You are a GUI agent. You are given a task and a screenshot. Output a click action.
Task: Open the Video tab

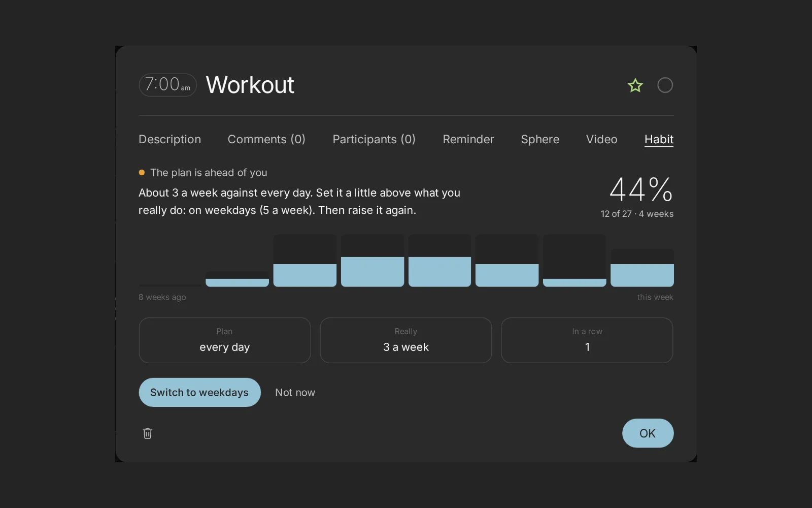(602, 139)
